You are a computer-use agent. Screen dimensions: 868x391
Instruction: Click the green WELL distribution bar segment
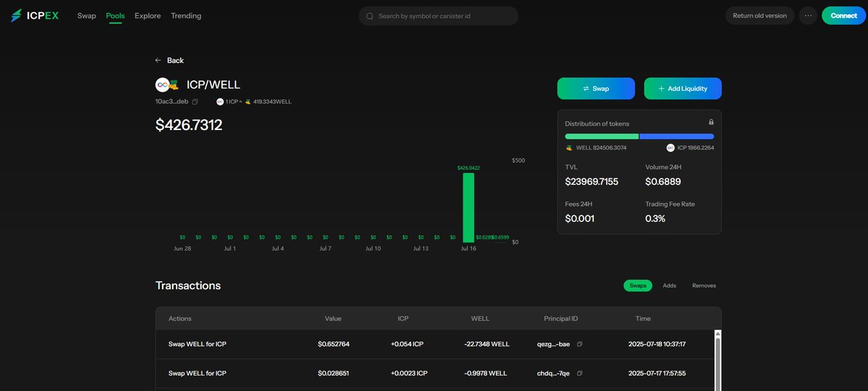pos(602,136)
